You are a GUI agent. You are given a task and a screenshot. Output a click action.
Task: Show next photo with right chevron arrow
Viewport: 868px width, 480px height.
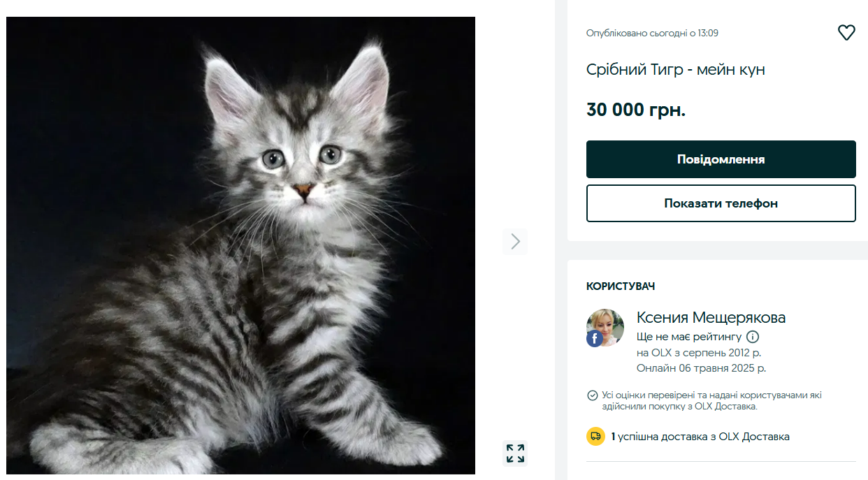[515, 241]
